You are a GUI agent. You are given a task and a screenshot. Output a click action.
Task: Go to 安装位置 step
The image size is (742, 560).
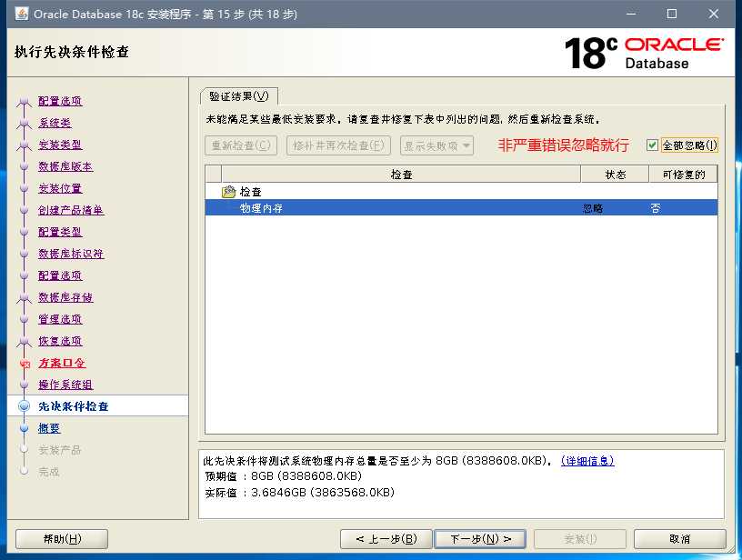coord(60,188)
